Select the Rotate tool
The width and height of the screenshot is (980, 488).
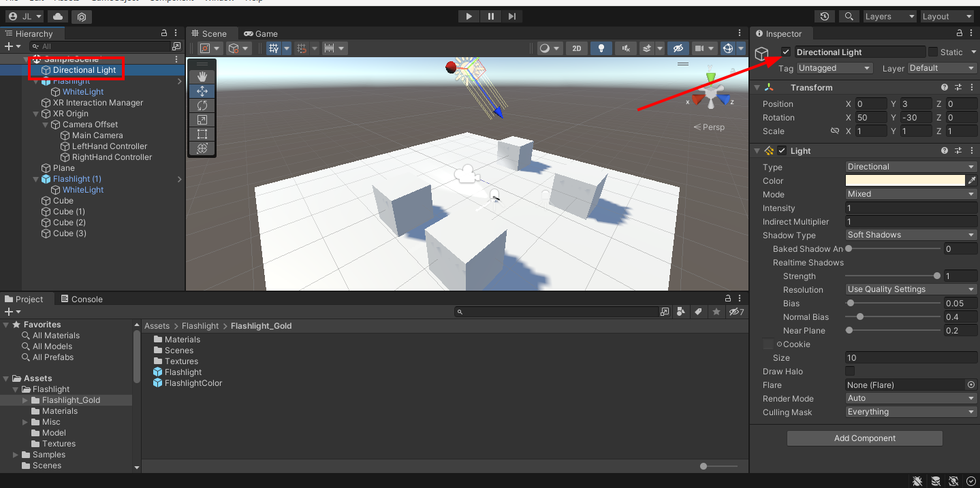coord(201,105)
